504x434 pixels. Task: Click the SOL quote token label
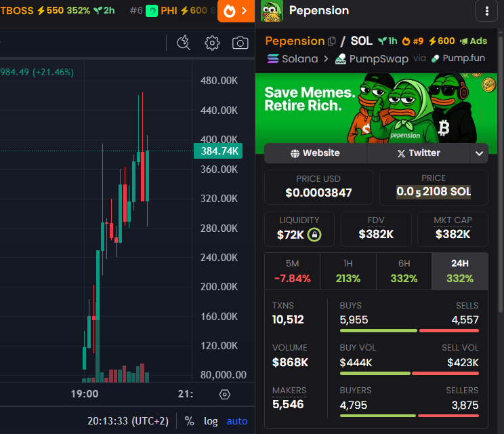click(x=361, y=41)
